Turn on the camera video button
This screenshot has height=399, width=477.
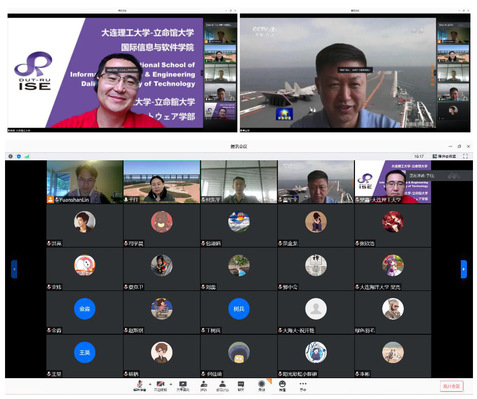click(x=160, y=385)
